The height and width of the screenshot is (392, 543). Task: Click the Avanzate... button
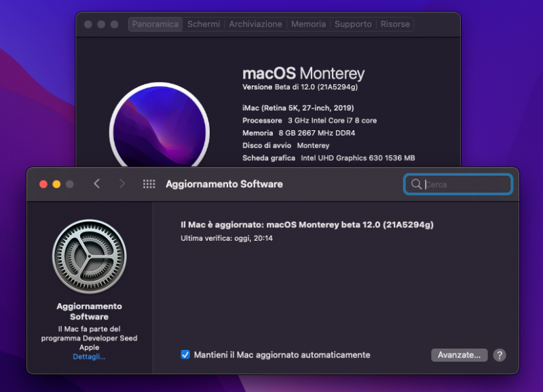[460, 355]
